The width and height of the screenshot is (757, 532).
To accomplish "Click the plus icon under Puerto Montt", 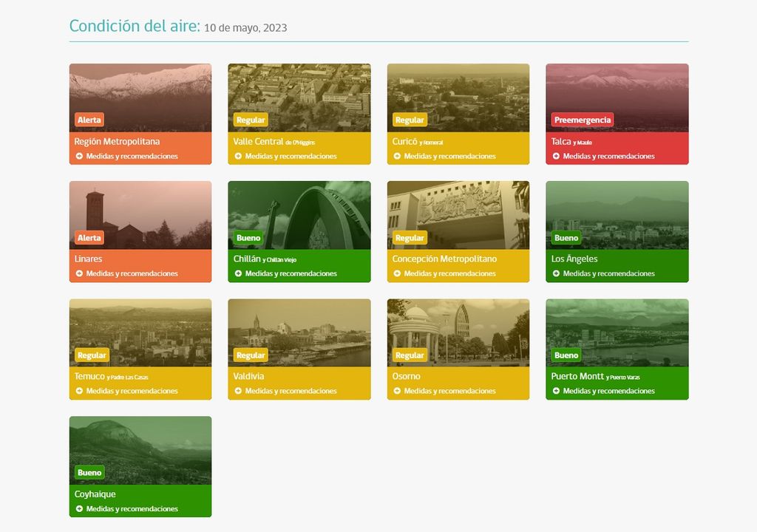I will (x=556, y=391).
